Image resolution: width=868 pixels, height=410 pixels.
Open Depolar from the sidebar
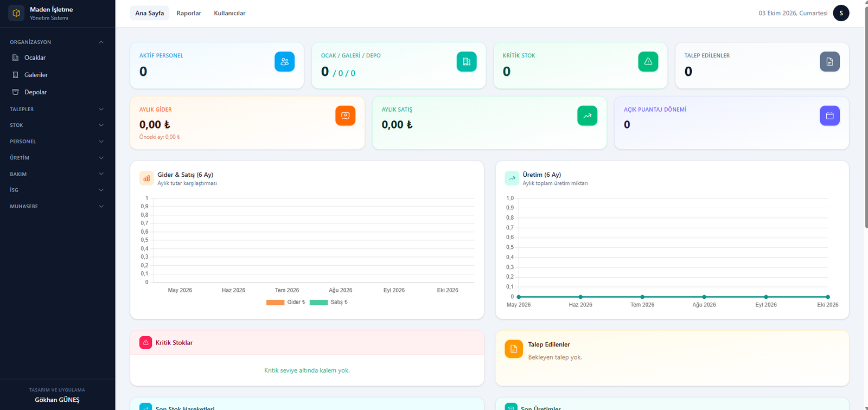57,92
